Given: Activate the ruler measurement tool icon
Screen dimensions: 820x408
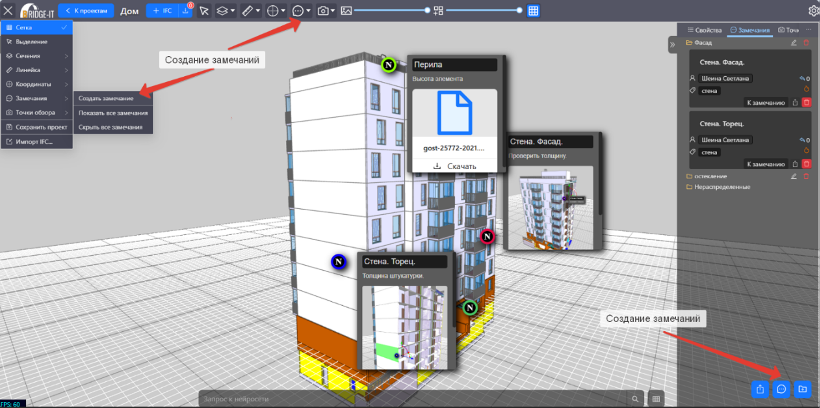Looking at the screenshot, I should pyautogui.click(x=249, y=10).
